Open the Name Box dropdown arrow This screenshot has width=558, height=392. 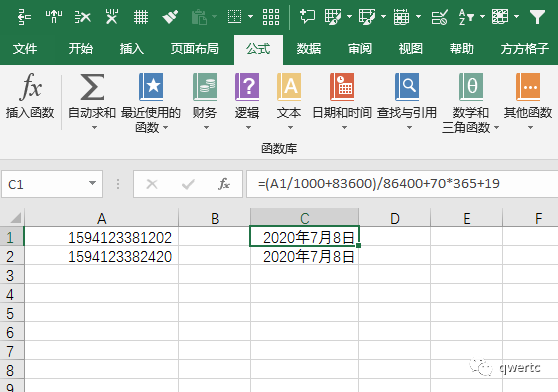(93, 183)
